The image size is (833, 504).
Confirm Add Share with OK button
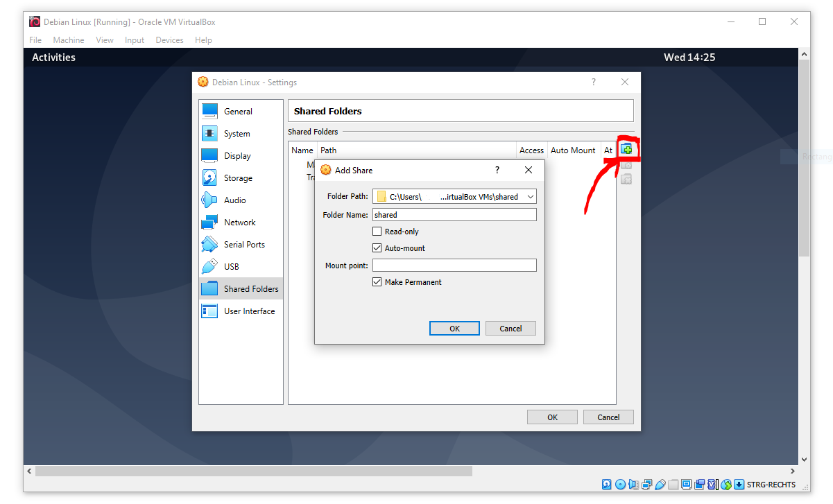click(454, 329)
